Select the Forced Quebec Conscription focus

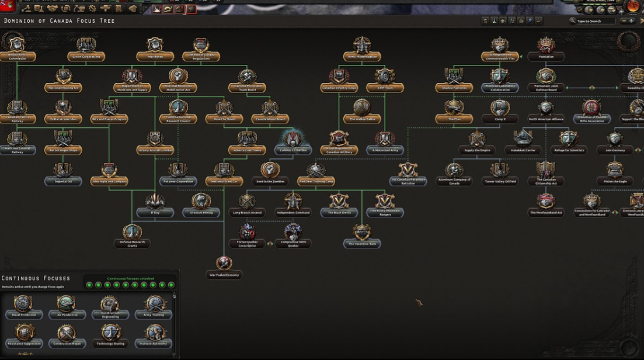point(247,237)
